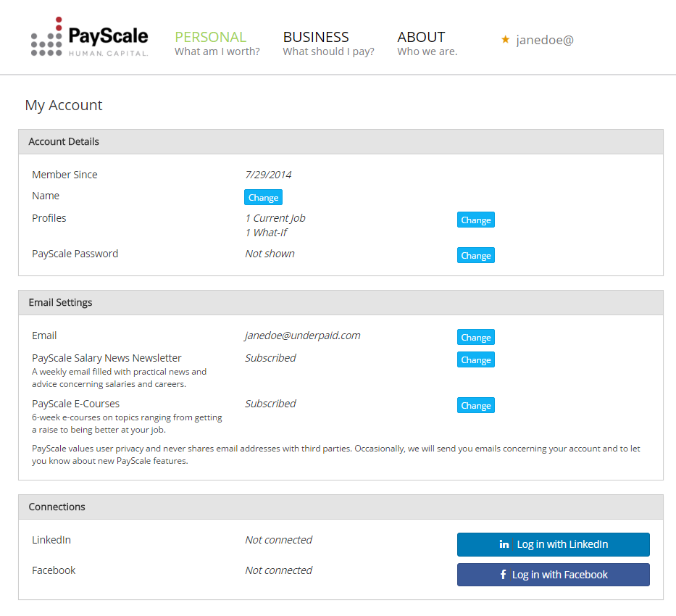This screenshot has height=616, width=676.
Task: Click 'Who we are.' subtitle
Action: point(427,51)
